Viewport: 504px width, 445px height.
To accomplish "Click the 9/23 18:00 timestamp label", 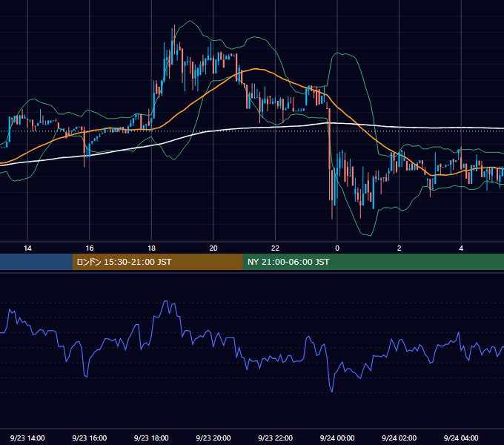I will [x=151, y=438].
